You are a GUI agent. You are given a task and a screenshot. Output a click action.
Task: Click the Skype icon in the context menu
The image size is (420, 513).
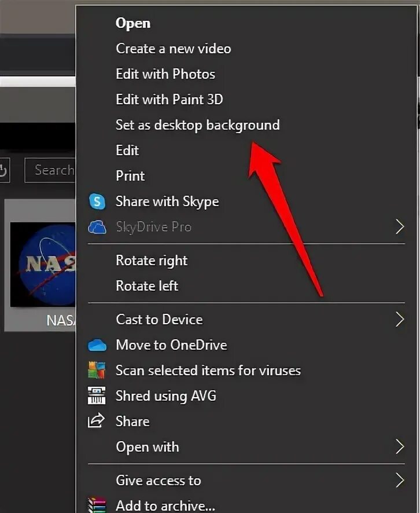pos(97,201)
